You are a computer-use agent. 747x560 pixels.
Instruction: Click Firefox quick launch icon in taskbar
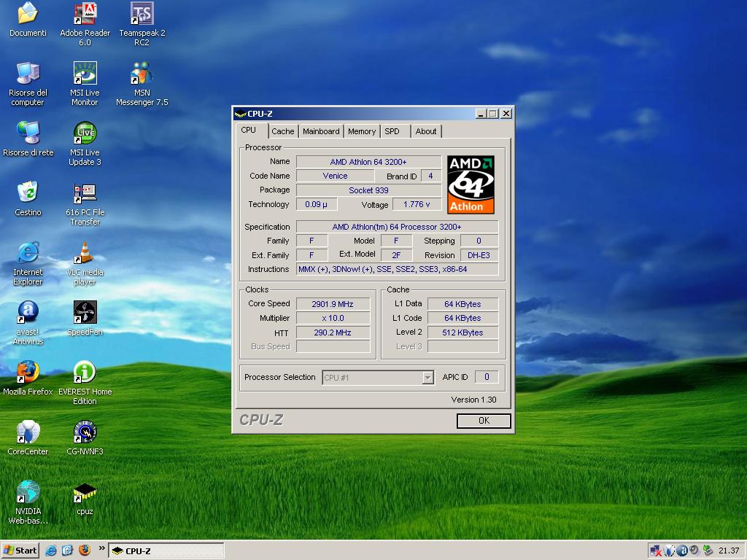click(x=85, y=551)
